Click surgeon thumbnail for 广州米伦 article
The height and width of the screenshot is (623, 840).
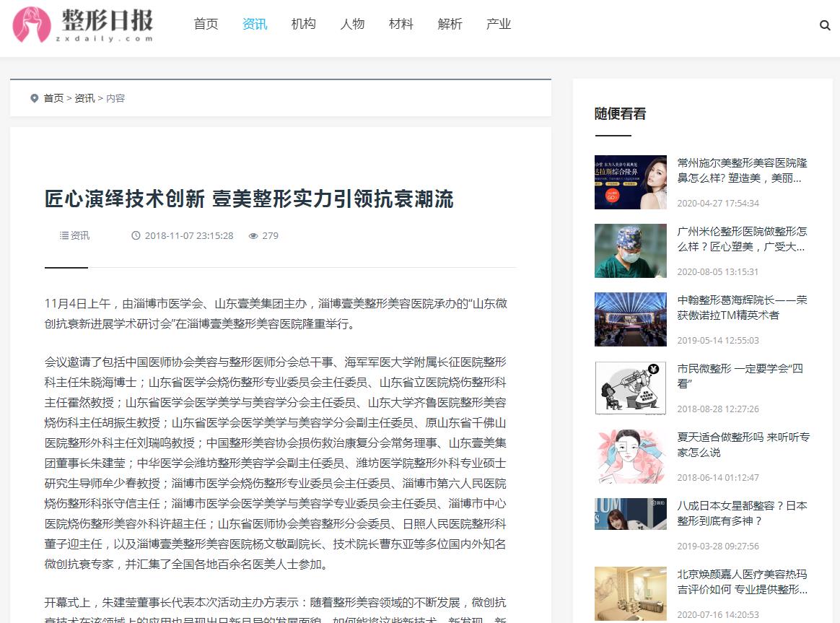631,250
